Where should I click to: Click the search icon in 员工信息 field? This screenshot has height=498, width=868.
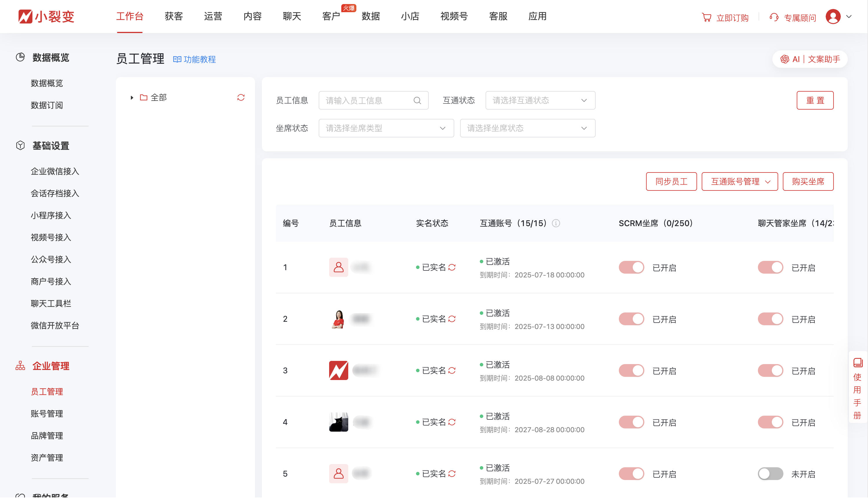coord(417,101)
